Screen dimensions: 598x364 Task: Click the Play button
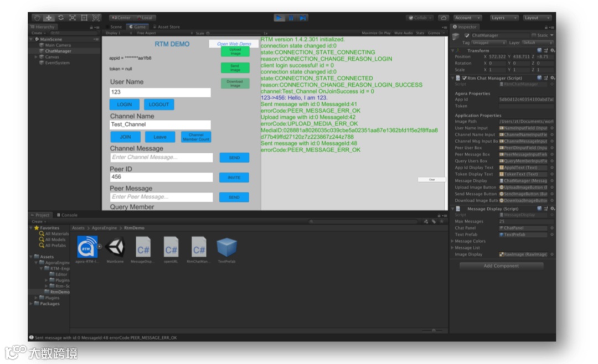pyautogui.click(x=279, y=18)
